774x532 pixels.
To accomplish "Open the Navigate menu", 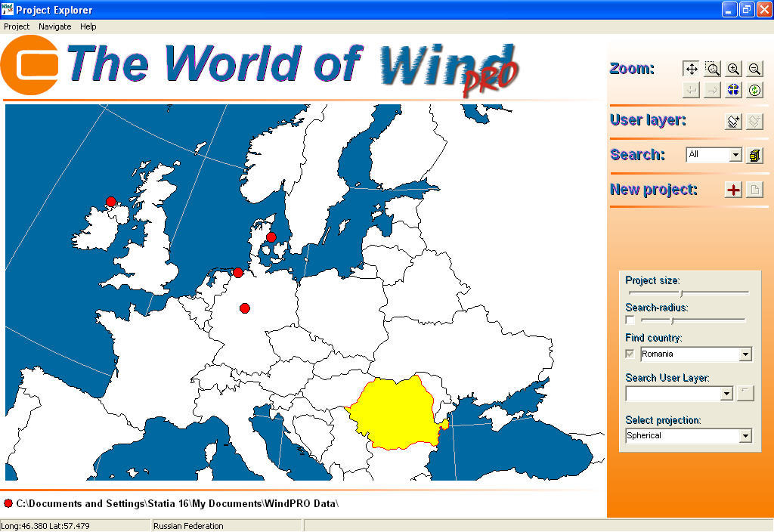I will 55,26.
